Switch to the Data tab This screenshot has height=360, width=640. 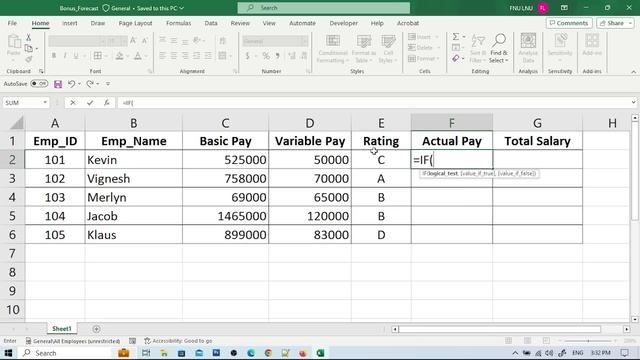(x=211, y=23)
